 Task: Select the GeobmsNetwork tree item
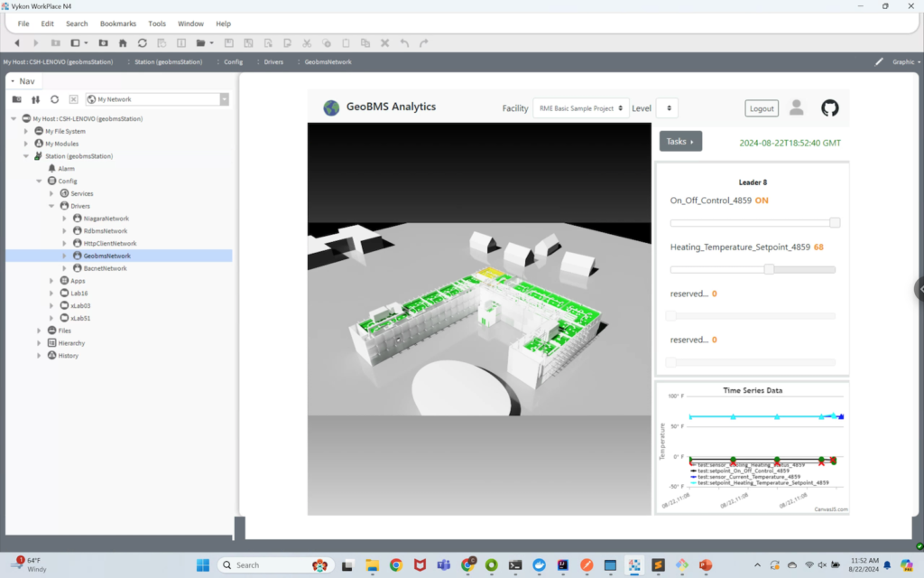tap(106, 256)
